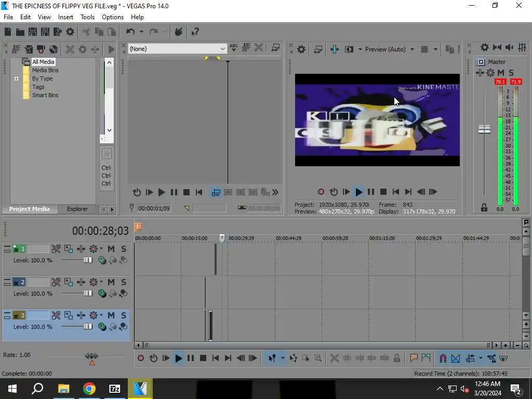The image size is (532, 399).
Task: Open track 2 track FX
Action: [81, 282]
